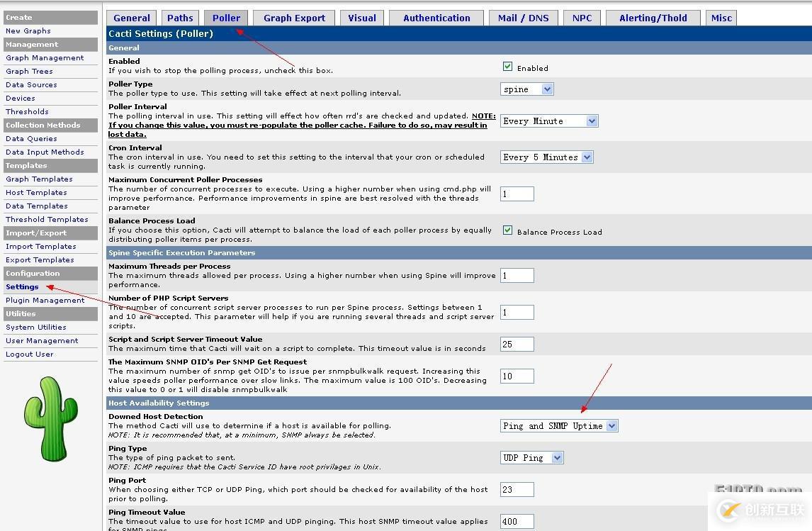Open the Mail / DNS tab
The height and width of the screenshot is (531, 812).
tap(523, 17)
